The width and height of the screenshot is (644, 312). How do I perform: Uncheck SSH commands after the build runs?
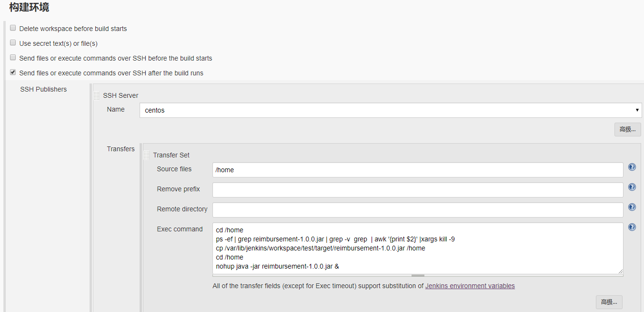click(x=13, y=73)
